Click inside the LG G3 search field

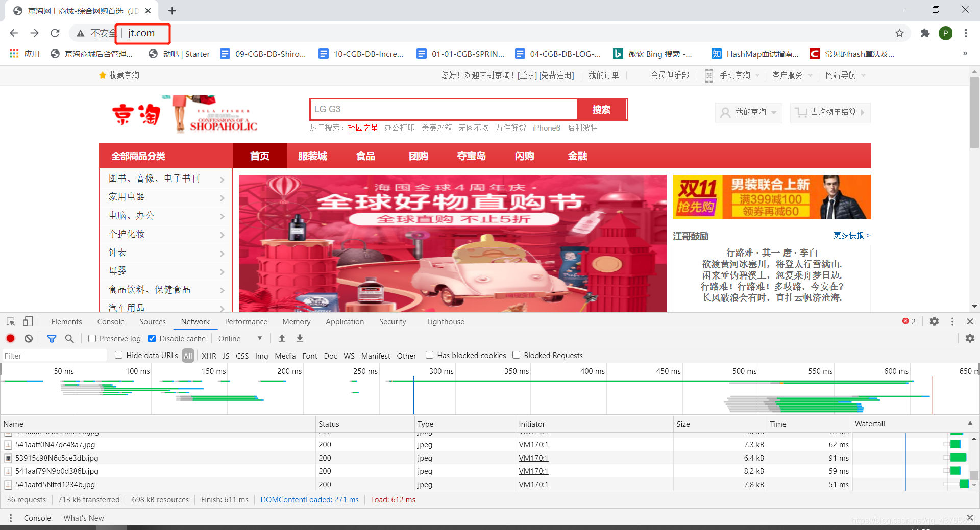tap(439, 109)
